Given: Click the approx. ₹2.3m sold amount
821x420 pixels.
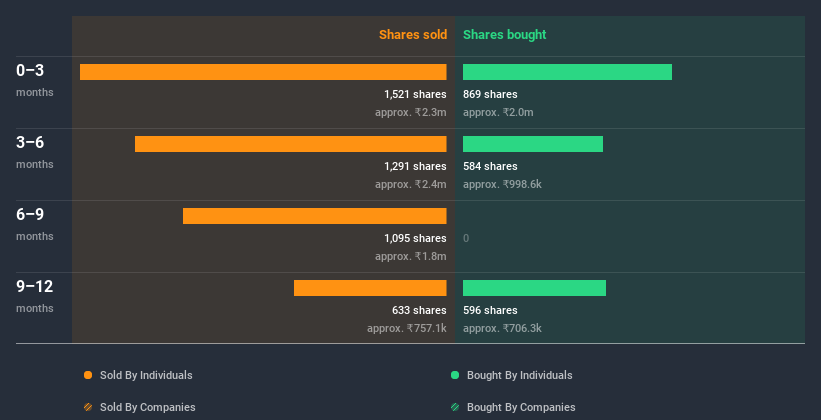Looking at the screenshot, I should (x=410, y=112).
